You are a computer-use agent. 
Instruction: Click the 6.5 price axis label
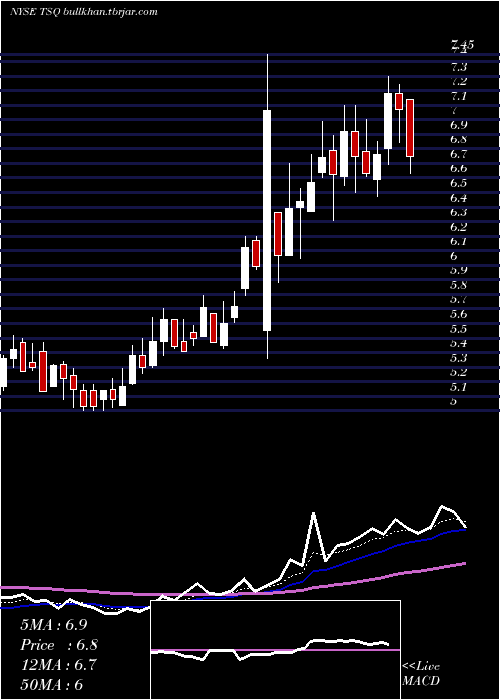pyautogui.click(x=459, y=183)
